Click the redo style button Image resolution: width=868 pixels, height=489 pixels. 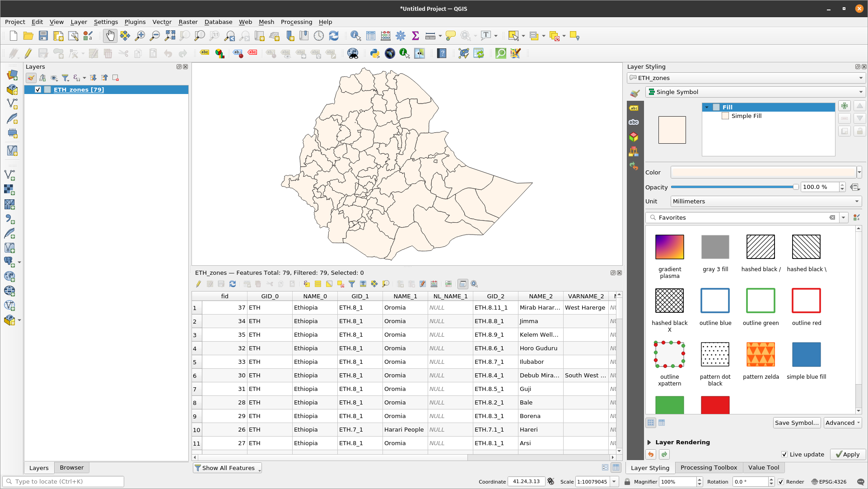pos(664,455)
